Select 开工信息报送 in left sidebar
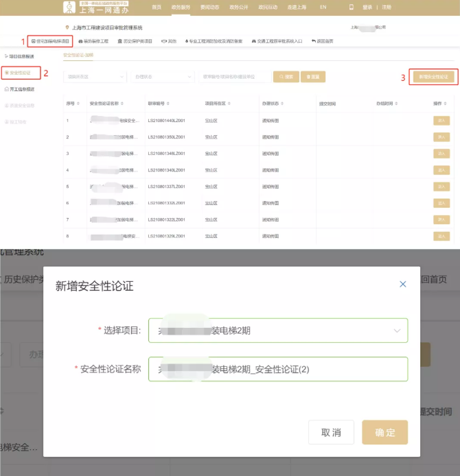This screenshot has width=460, height=476. coord(22,89)
